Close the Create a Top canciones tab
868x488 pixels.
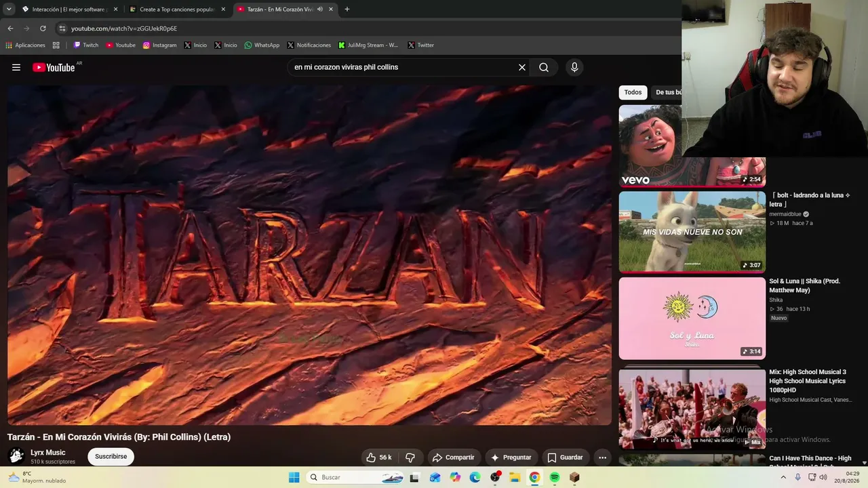(223, 9)
